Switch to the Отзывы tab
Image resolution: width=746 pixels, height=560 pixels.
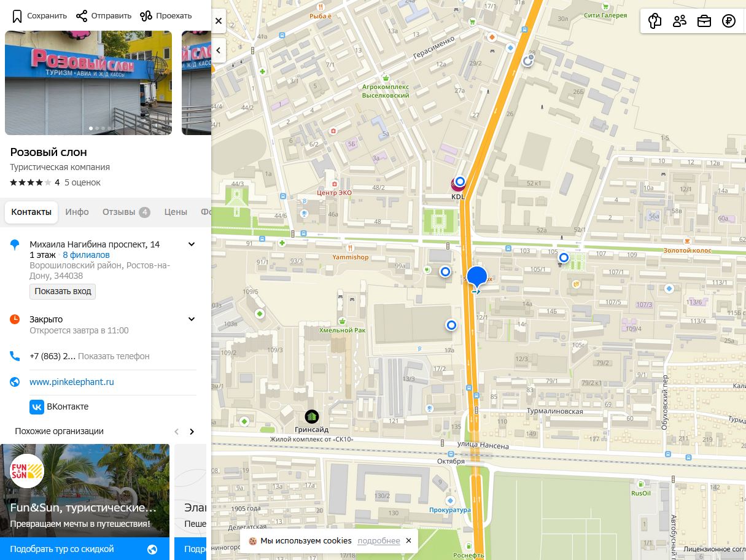[126, 212]
